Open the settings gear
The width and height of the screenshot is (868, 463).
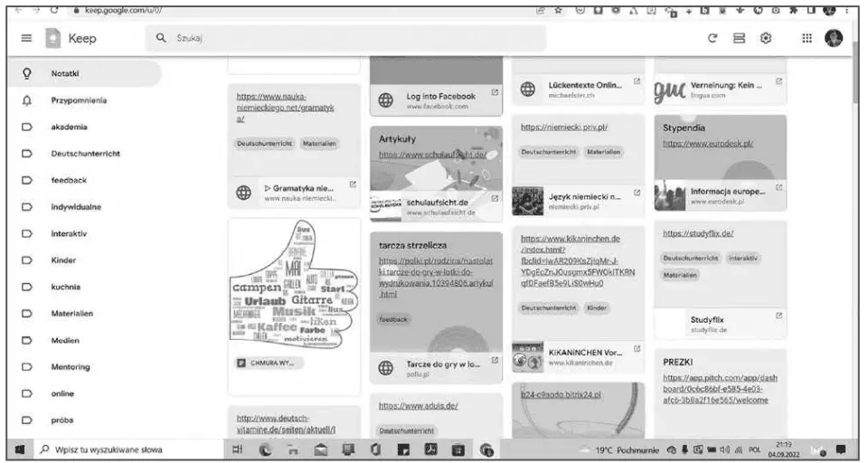(766, 38)
